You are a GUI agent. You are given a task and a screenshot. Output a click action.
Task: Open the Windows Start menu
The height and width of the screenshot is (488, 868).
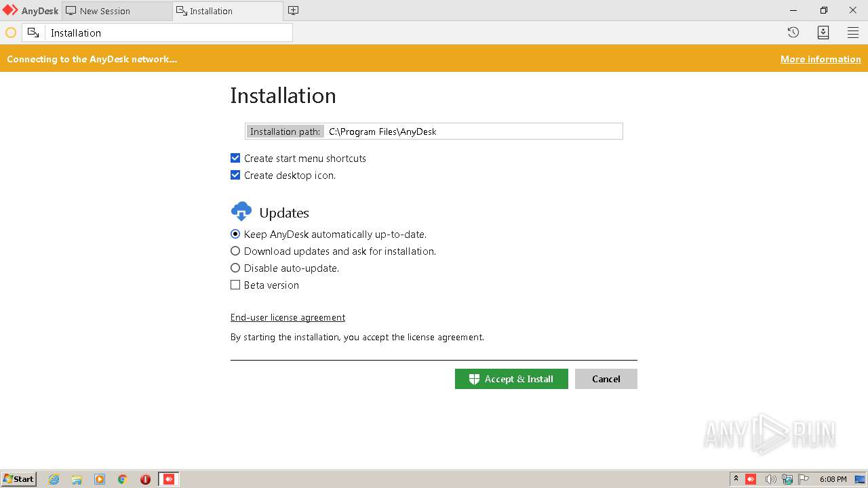tap(19, 479)
